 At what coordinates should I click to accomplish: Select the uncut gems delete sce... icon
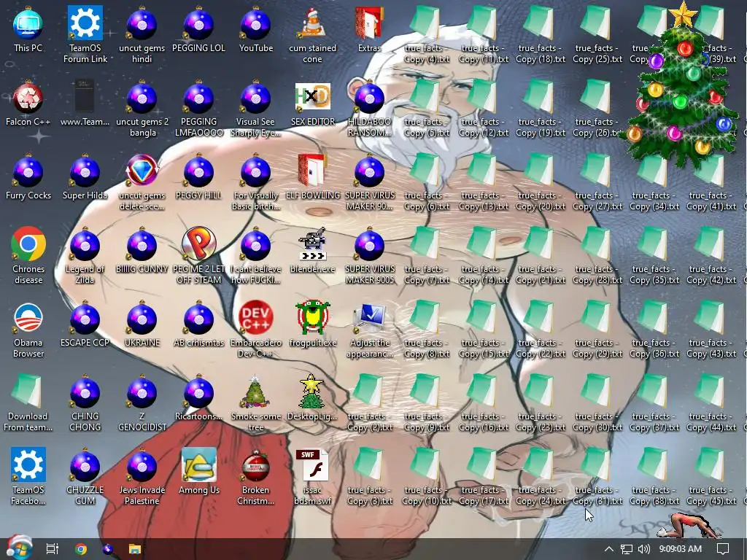(142, 182)
